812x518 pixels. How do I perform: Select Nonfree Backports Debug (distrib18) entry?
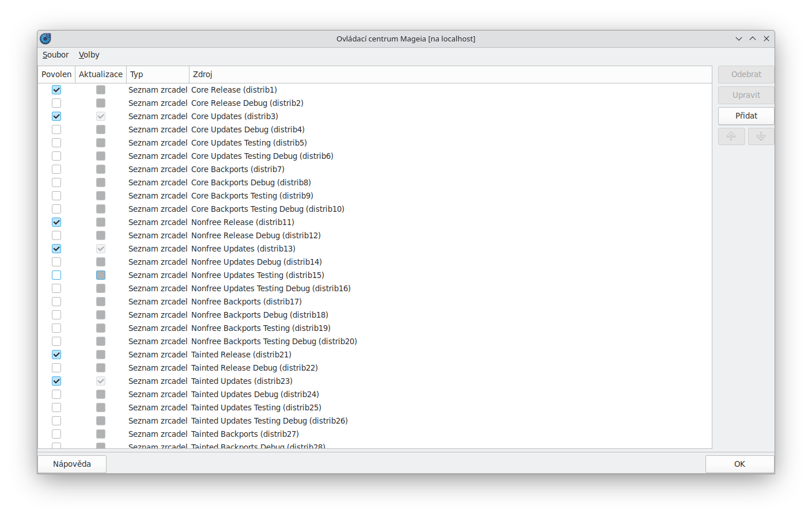click(x=260, y=315)
